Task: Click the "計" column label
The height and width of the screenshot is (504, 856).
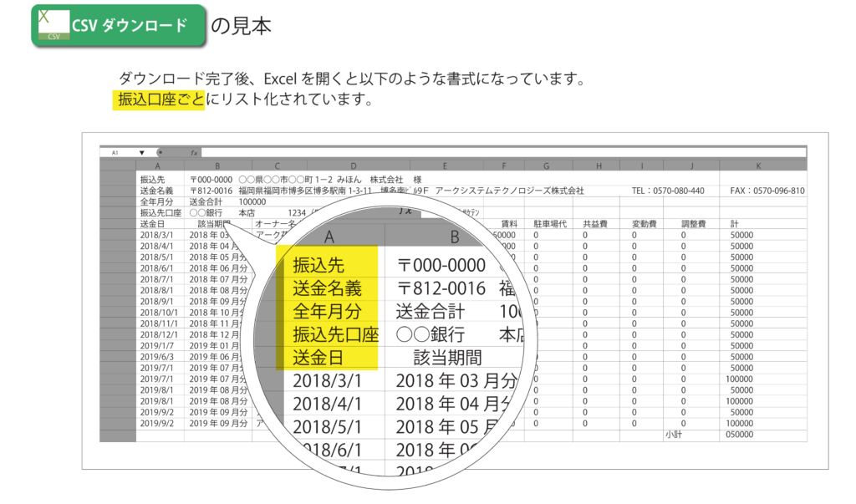Action: tap(734, 224)
